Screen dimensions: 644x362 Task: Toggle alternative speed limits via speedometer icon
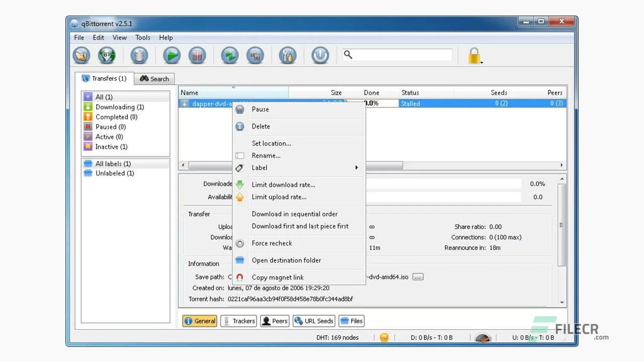click(482, 337)
